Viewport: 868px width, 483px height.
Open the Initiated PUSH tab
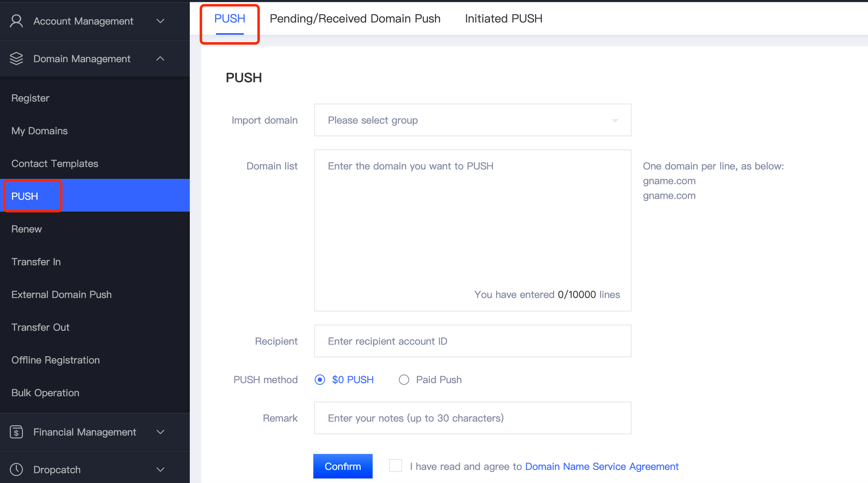tap(504, 18)
